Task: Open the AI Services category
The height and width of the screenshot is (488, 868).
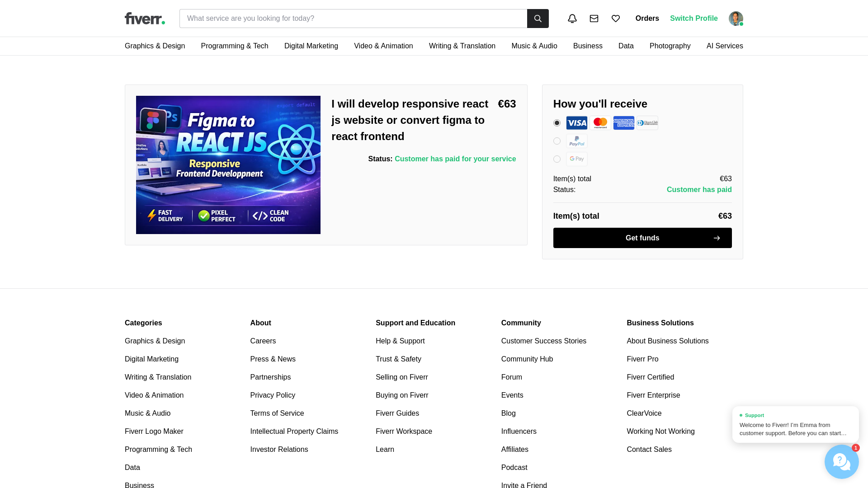Action: (724, 46)
